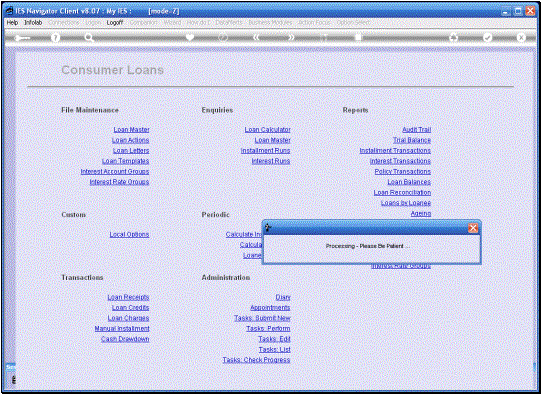
Task: Open the Diary link
Action: click(x=283, y=297)
